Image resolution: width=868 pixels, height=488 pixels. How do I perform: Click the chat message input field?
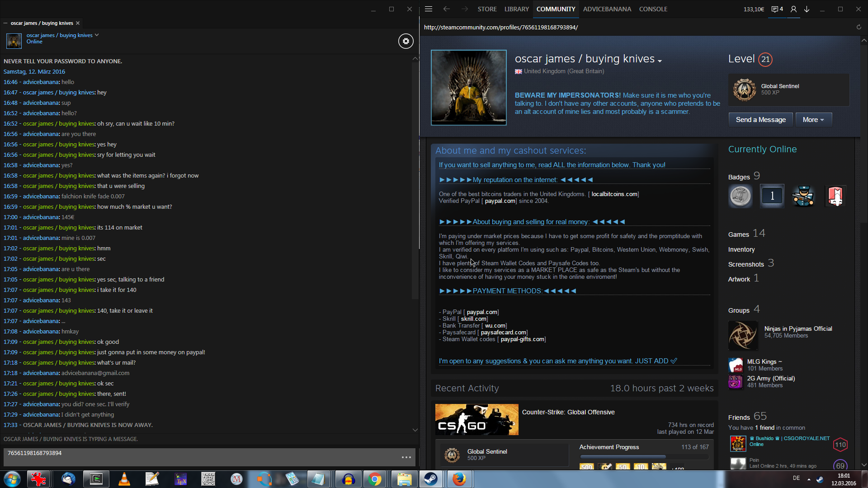[199, 457]
